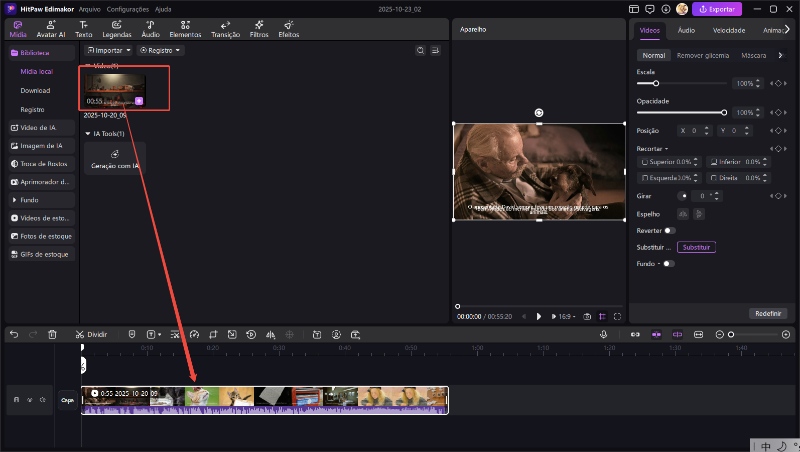The height and width of the screenshot is (452, 800).
Task: Switch to the Velocidade tab
Action: click(x=728, y=30)
